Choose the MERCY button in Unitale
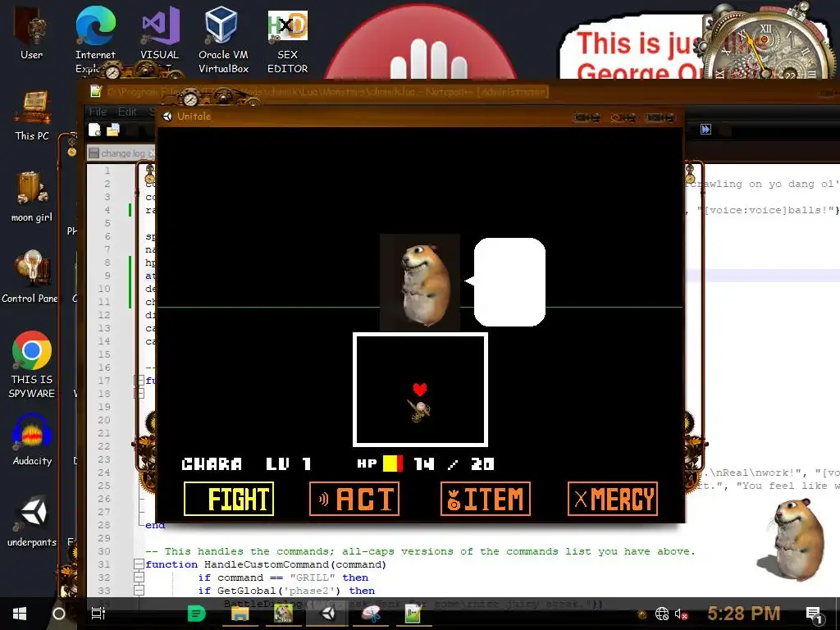 pyautogui.click(x=613, y=499)
